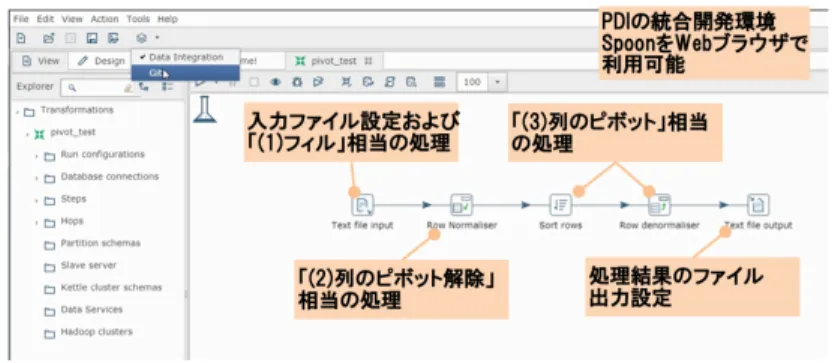Image resolution: width=835 pixels, height=363 pixels.
Task: Open the zoom level dropdown arrow
Action: tap(498, 82)
